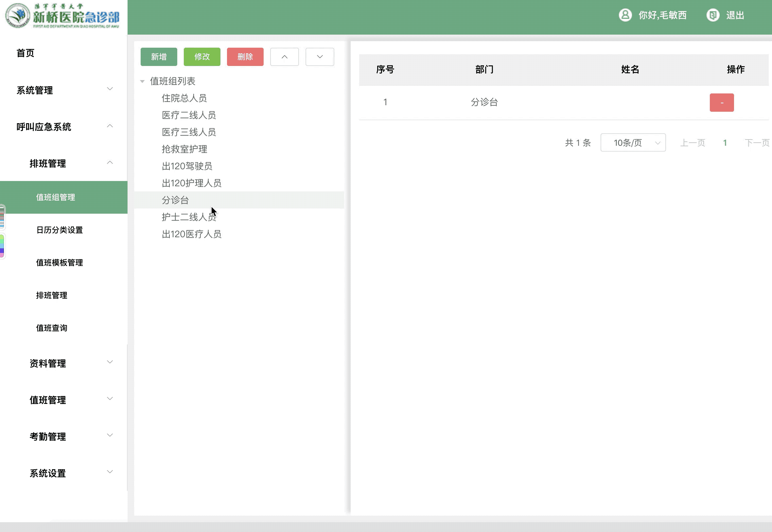
Task: Click the 修改 button
Action: pyautogui.click(x=202, y=57)
